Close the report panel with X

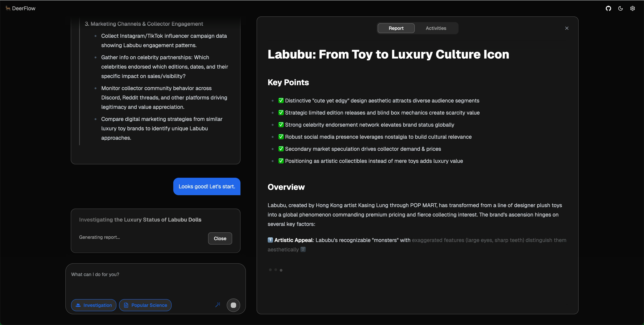(567, 28)
